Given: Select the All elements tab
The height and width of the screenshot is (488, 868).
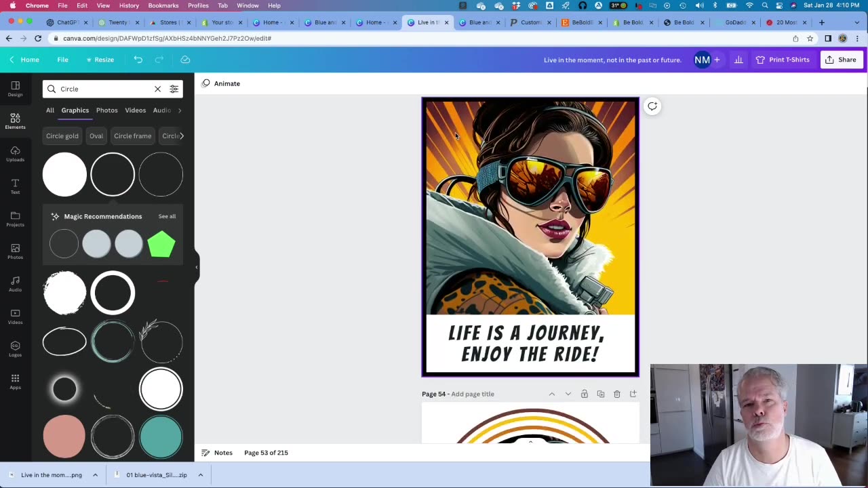Looking at the screenshot, I should coord(50,110).
